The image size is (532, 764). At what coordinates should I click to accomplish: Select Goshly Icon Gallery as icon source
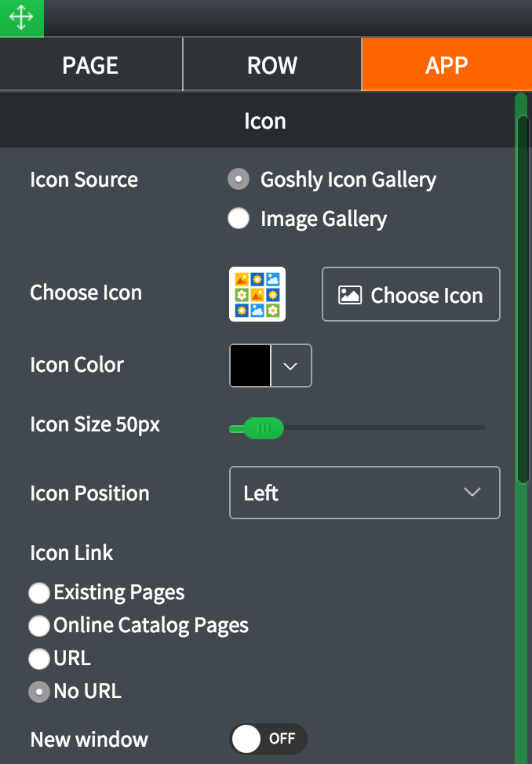click(x=239, y=180)
